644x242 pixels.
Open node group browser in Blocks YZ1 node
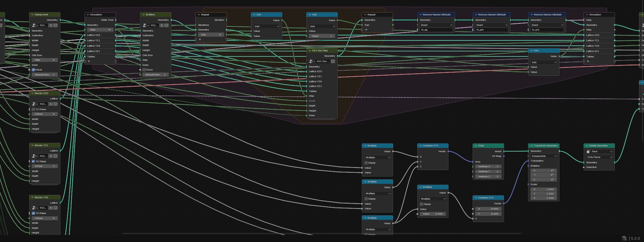(x=35, y=156)
